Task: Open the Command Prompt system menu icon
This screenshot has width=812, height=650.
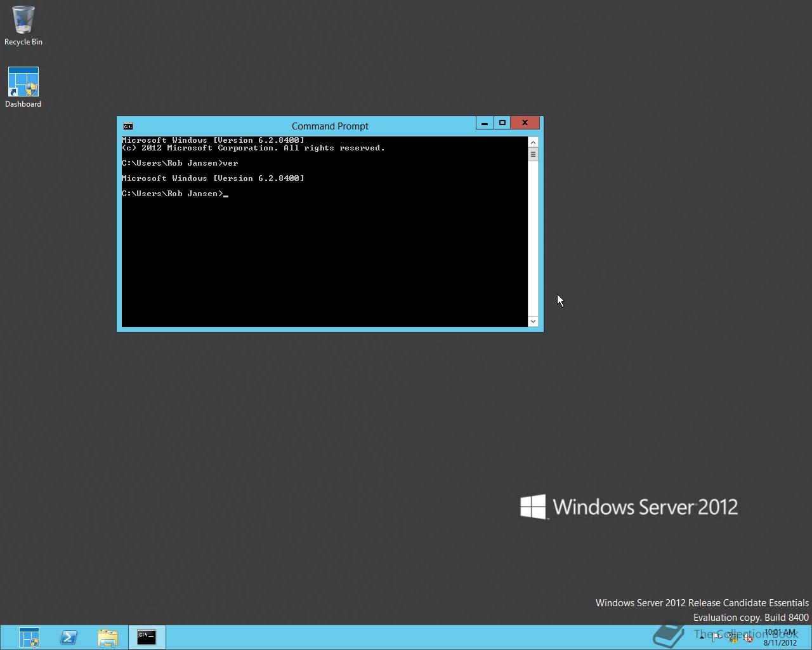Action: (x=128, y=126)
